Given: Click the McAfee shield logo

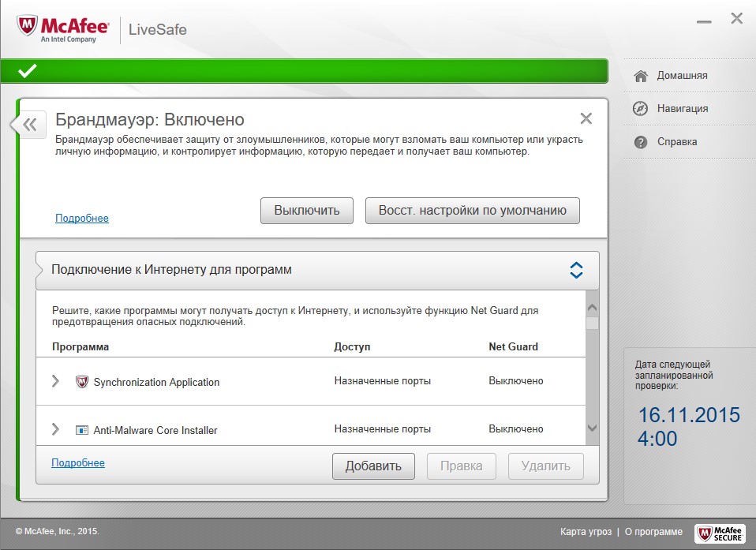Looking at the screenshot, I should pos(27,25).
